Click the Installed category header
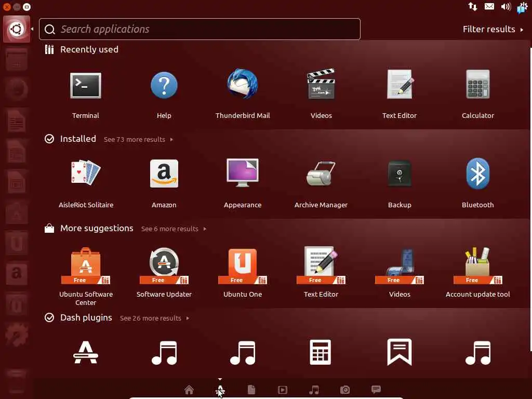532x399 pixels. [78, 139]
